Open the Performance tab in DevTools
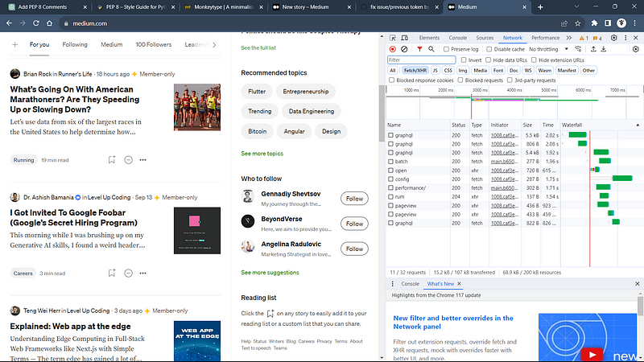The image size is (644, 362). click(x=545, y=38)
